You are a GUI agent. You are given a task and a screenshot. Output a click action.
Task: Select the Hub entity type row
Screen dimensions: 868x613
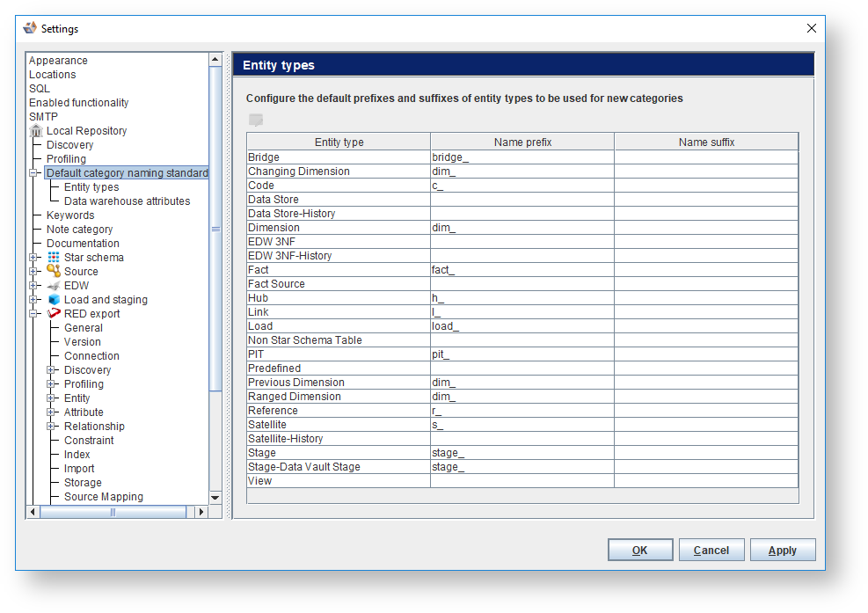click(522, 298)
